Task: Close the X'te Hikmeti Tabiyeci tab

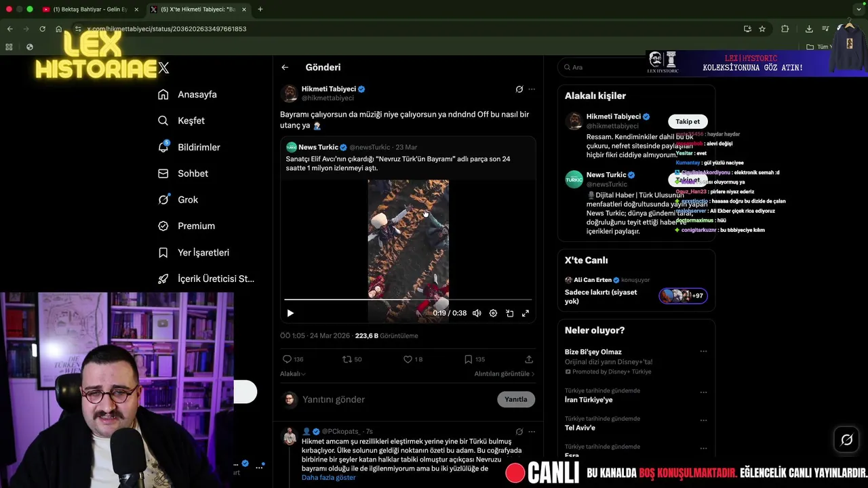Action: tap(243, 9)
